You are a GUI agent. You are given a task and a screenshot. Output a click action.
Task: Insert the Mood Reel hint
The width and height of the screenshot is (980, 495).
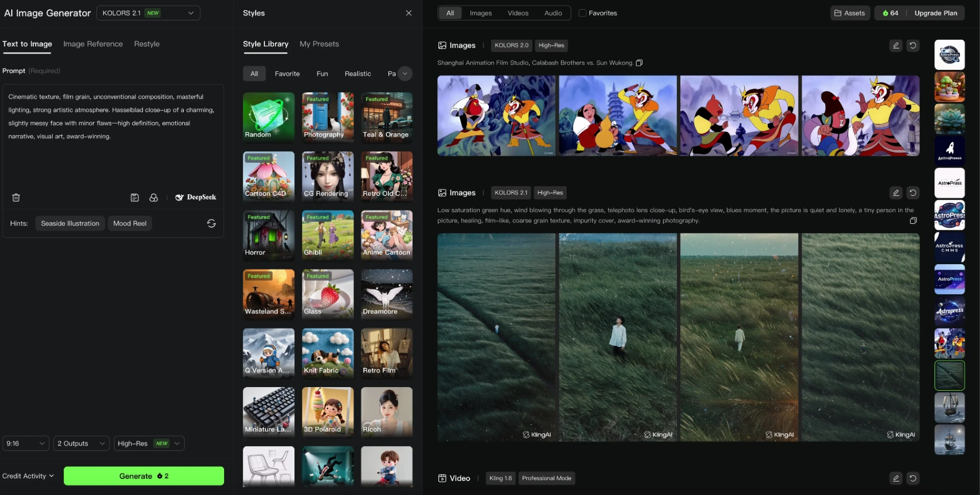coord(130,223)
